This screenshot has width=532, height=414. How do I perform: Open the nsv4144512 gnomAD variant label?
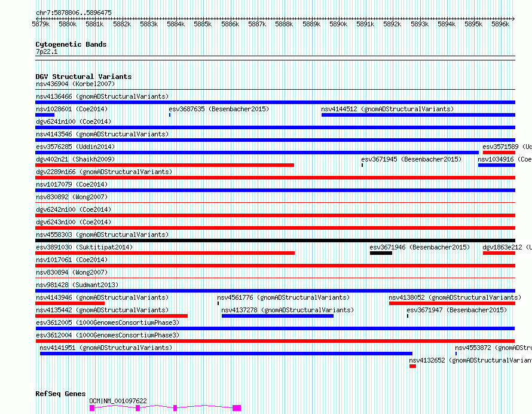(387, 109)
